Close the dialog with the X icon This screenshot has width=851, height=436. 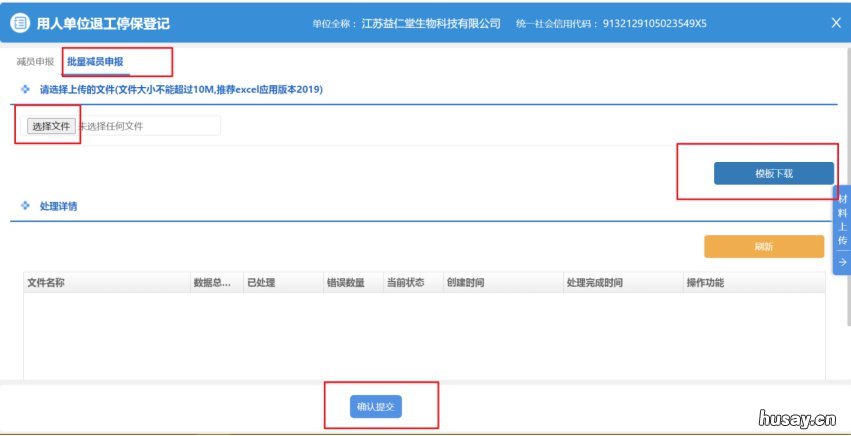[x=836, y=23]
